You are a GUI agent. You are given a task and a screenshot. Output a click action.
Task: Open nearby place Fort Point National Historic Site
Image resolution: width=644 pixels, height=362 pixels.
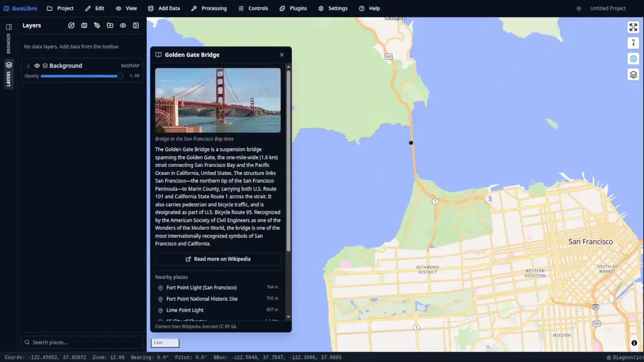[218, 299]
